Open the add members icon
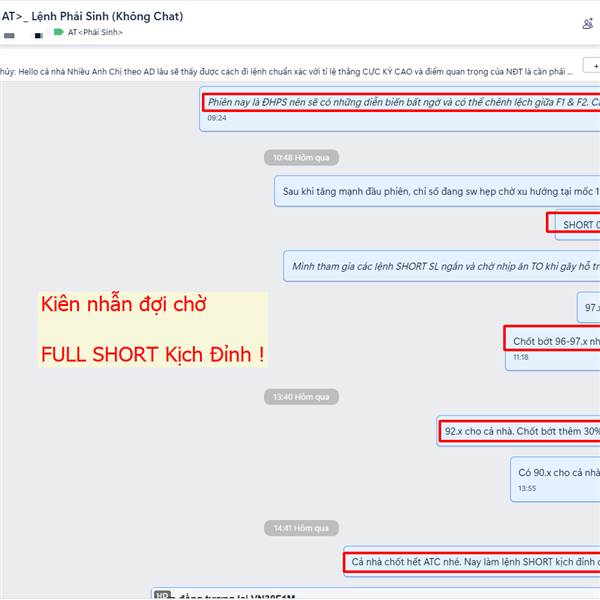600x600 pixels. pos(588,24)
